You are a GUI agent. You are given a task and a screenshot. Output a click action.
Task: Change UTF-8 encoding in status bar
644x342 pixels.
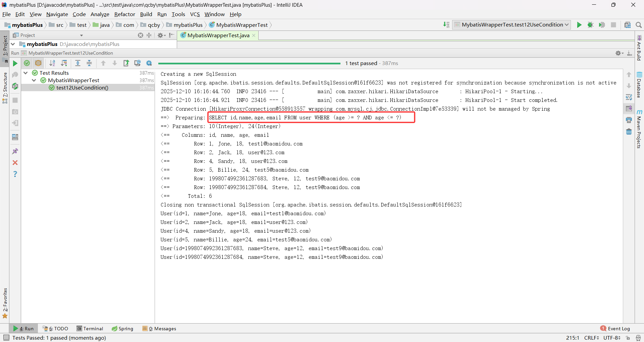(612, 338)
